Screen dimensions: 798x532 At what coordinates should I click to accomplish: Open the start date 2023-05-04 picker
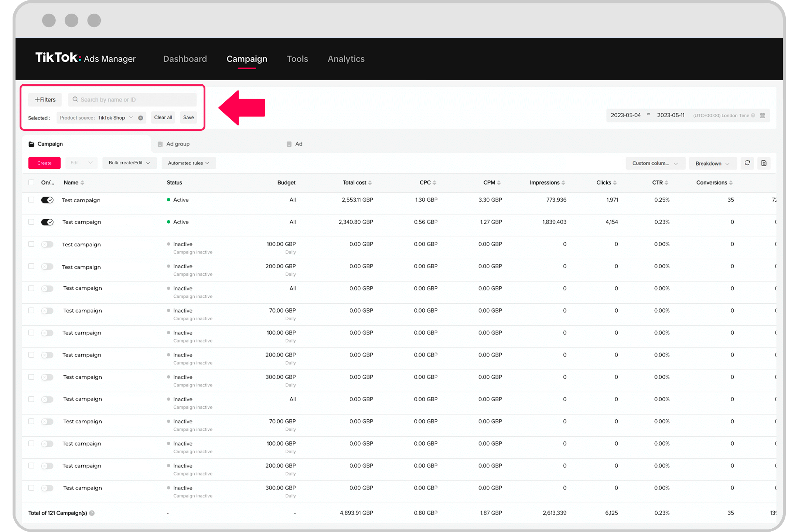coord(625,115)
